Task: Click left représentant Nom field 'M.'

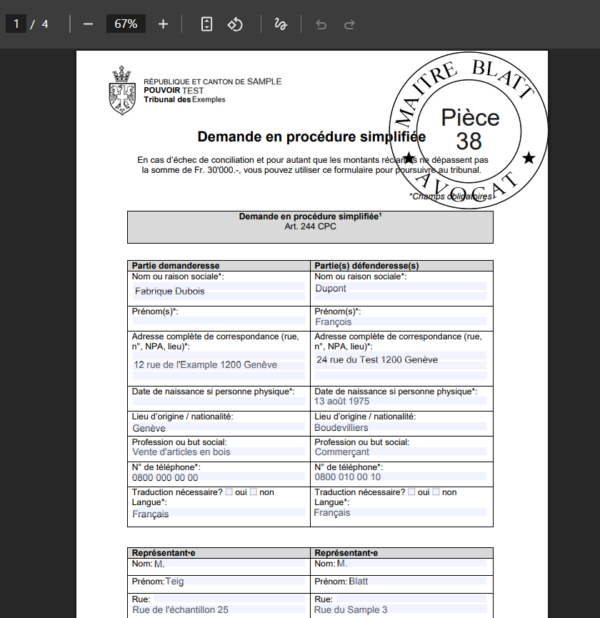Action: [229, 564]
